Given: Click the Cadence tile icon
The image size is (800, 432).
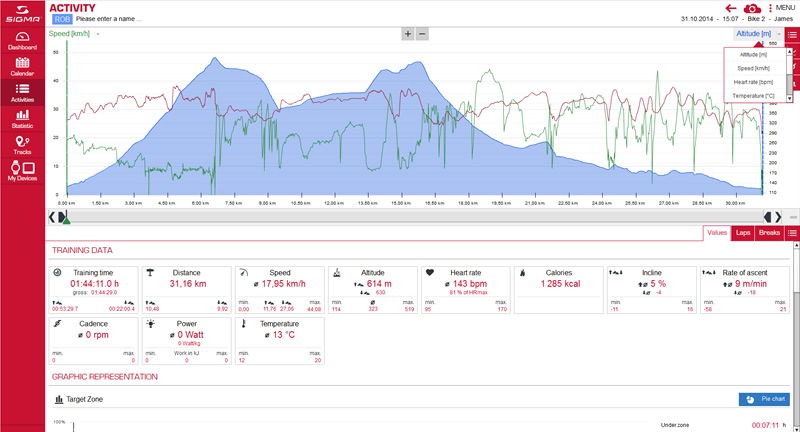Looking at the screenshot, I should 57,323.
